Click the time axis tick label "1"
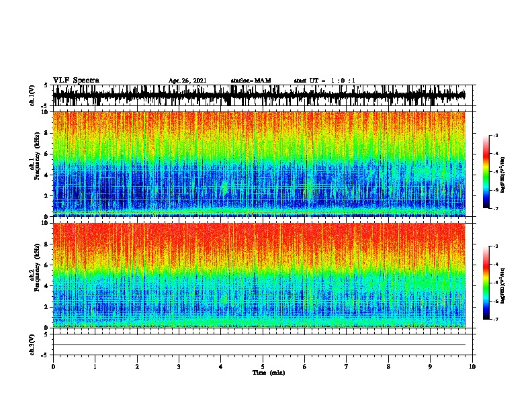Image resolution: width=532 pixels, height=411 pixels. [x=95, y=367]
